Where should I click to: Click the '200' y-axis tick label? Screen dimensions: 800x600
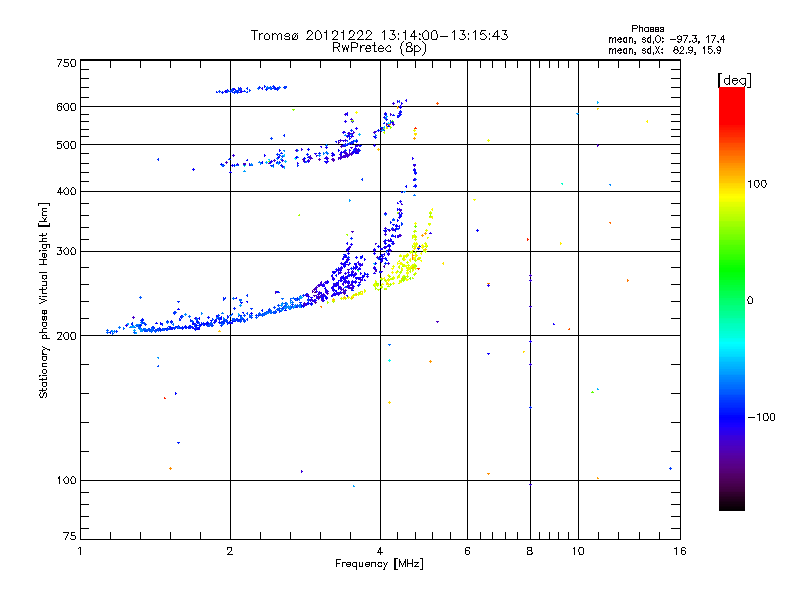[66, 336]
